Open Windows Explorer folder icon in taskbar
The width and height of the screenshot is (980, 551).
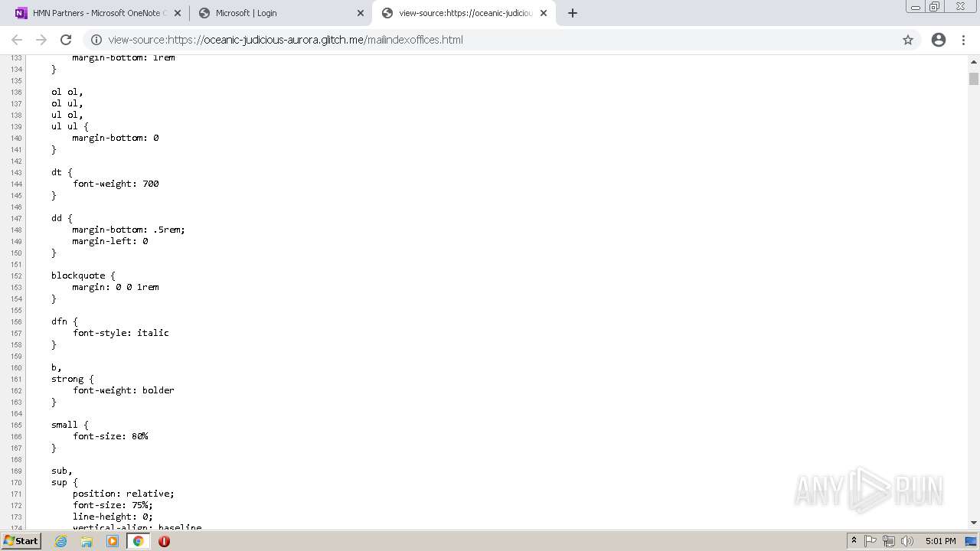click(87, 541)
